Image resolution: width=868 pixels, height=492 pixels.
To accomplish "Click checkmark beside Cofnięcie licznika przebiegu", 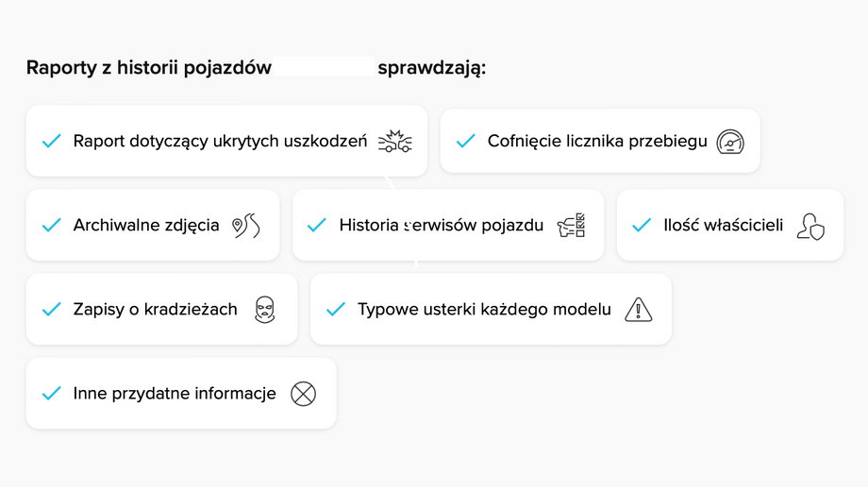I will pyautogui.click(x=465, y=142).
